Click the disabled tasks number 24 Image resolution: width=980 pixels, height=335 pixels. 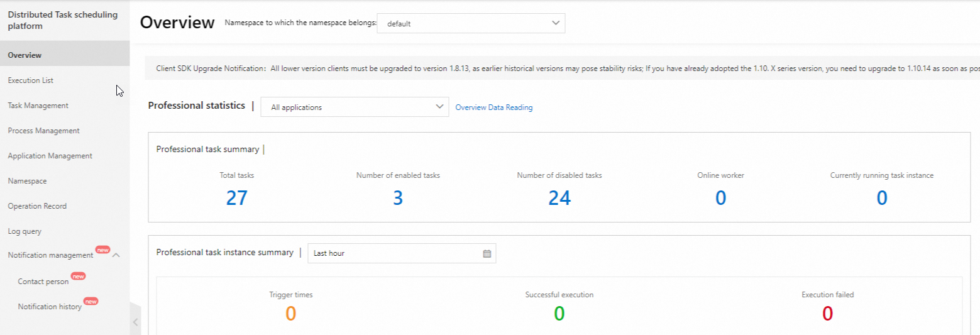pyautogui.click(x=559, y=198)
